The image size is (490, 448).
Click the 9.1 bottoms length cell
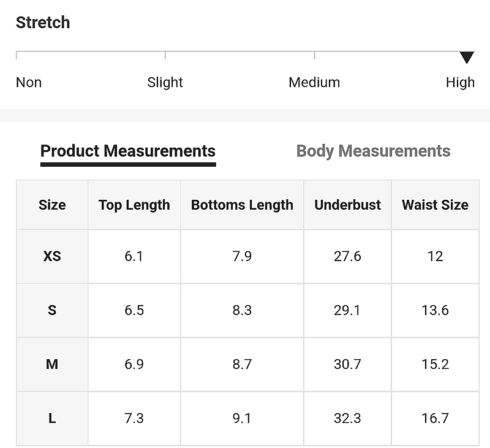click(x=242, y=418)
